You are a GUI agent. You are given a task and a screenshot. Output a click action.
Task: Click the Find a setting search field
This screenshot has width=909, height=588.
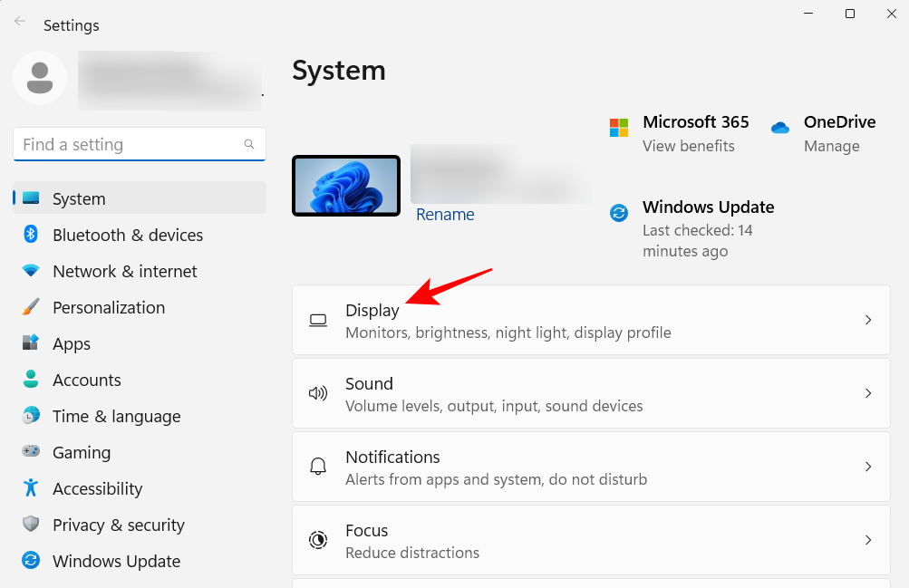pos(139,144)
